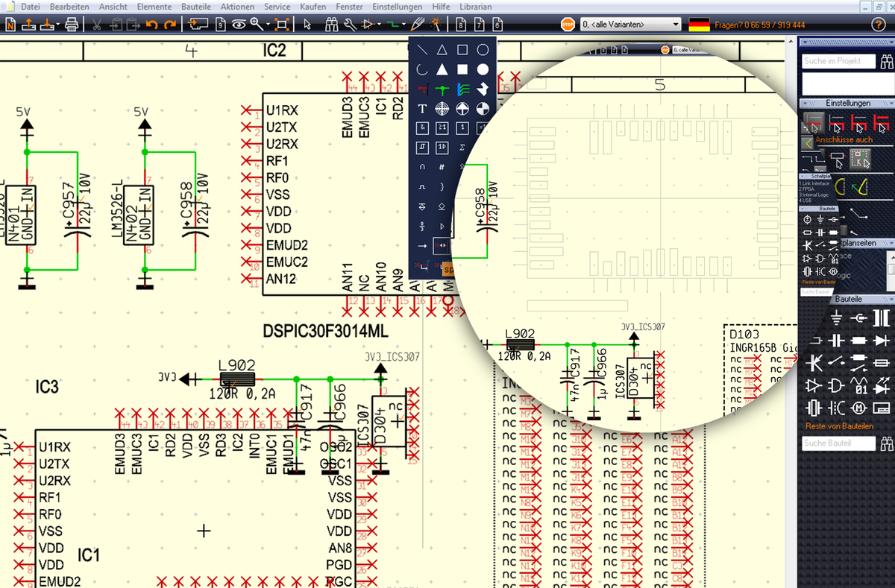Click the 'Reste von Bauteilen' link
This screenshot has width=895, height=588.
839,426
